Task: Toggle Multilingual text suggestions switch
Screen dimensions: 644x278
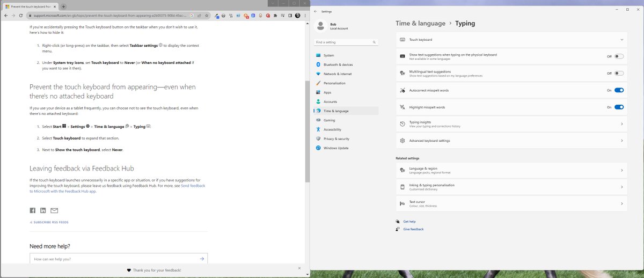Action: [x=619, y=73]
